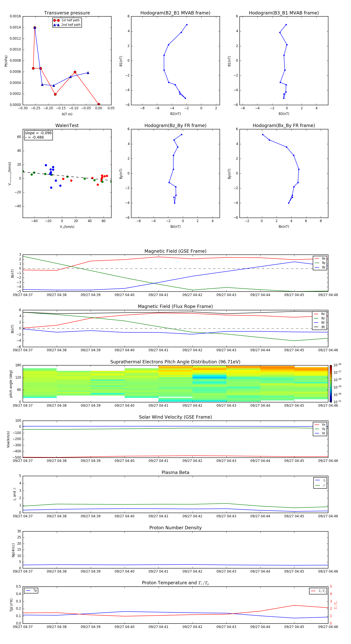
Task: Click 'slope = -0.096' in WalenTest box
Action: tap(38, 133)
